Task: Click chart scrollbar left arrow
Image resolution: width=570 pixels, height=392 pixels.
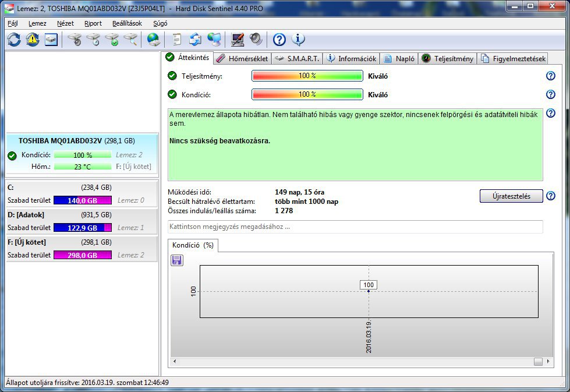Action: tap(175, 362)
